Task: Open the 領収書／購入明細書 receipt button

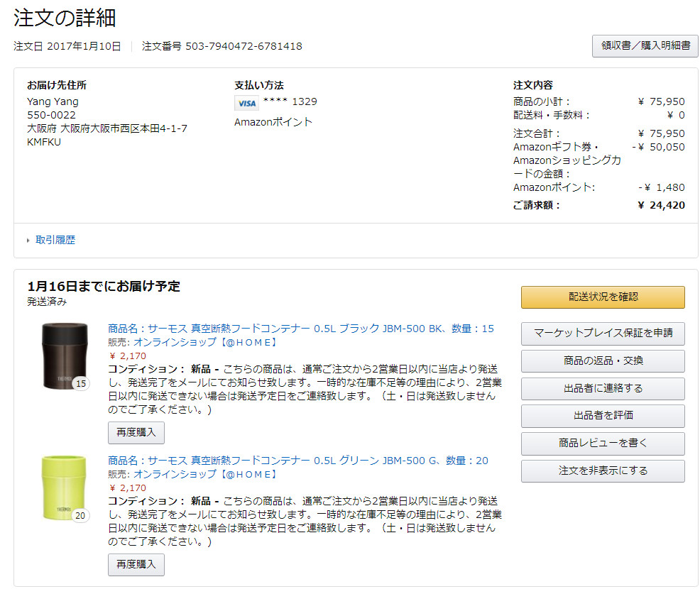Action: pyautogui.click(x=645, y=45)
